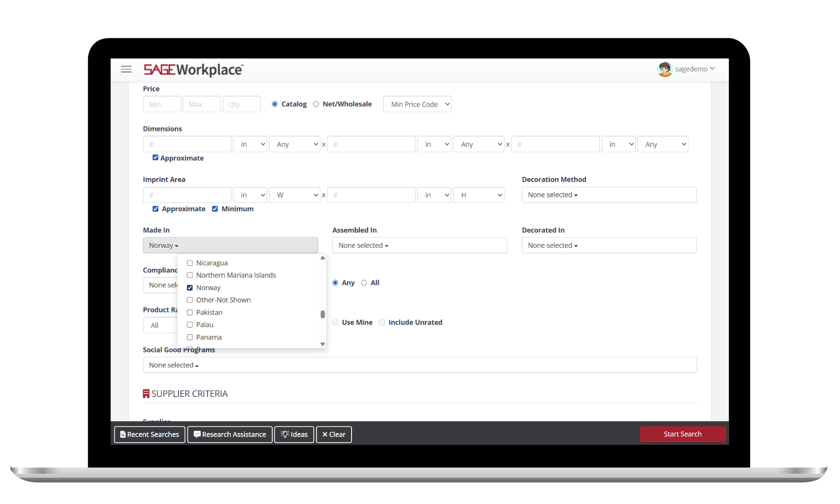Click the SAGE Workplace logo
Image resolution: width=840 pixels, height=504 pixels.
(193, 70)
